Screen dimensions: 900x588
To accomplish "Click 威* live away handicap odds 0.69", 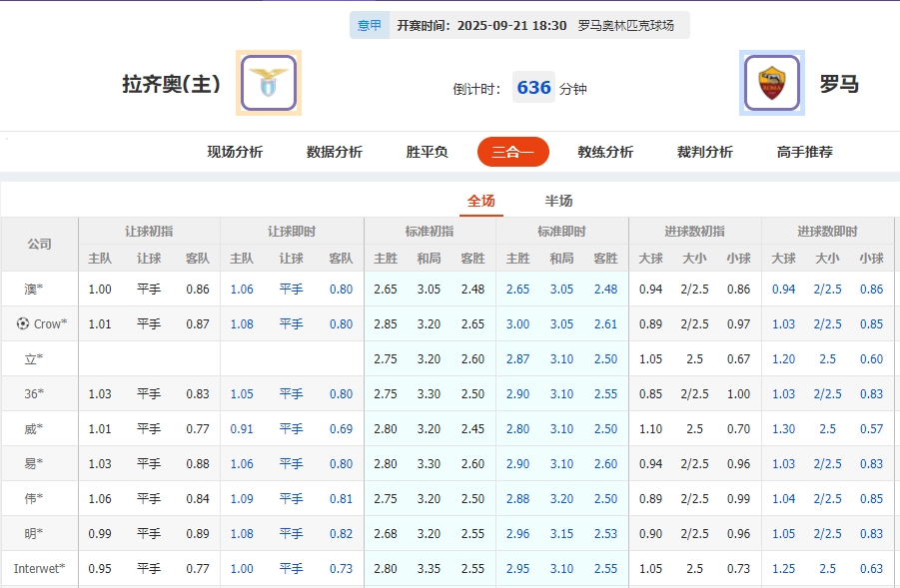I will [x=340, y=428].
